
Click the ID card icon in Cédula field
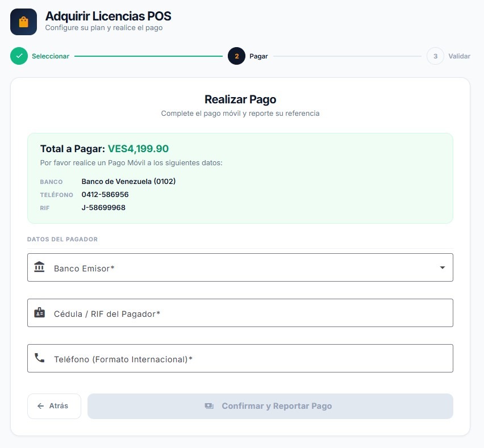[39, 312]
